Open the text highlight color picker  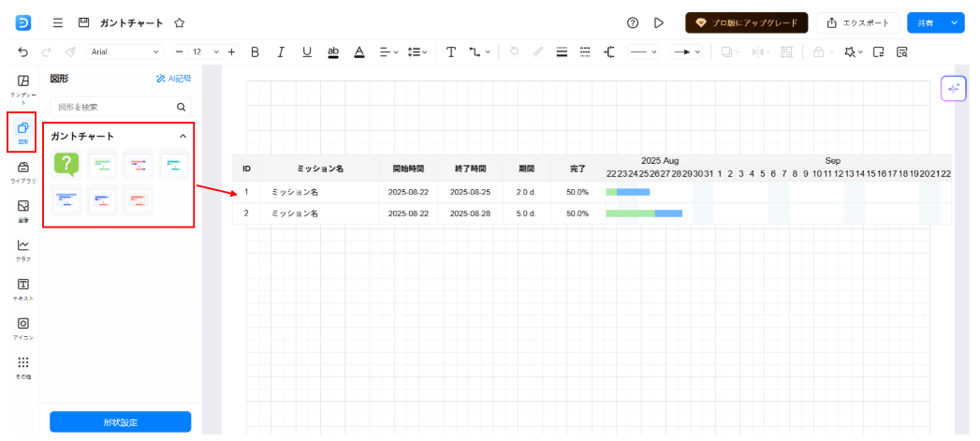click(333, 52)
